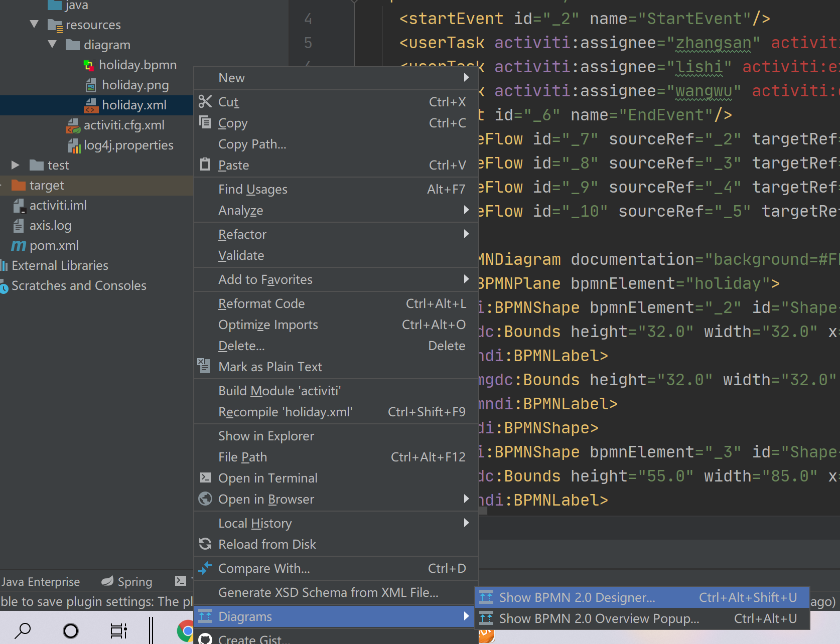The width and height of the screenshot is (840, 644).
Task: Select Copy Path... from the context menu
Action: point(336,144)
